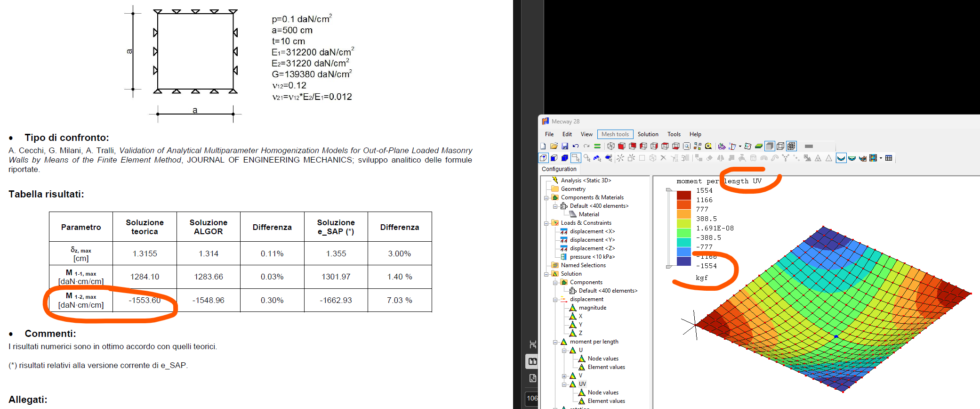Viewport: 980px width, 409px height.
Task: Select pressure <10 kPa> load in tree
Action: click(592, 257)
